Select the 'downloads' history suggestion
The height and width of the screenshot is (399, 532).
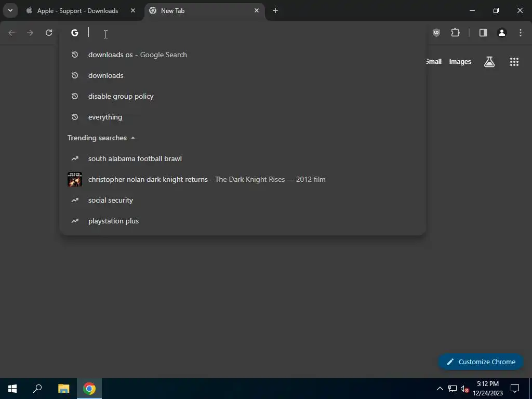pos(243,75)
